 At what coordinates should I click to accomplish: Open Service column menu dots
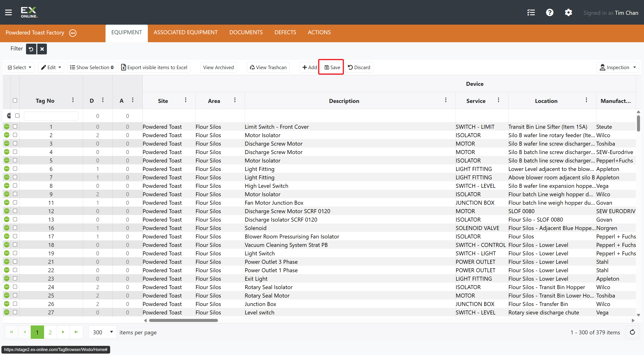[x=498, y=100]
